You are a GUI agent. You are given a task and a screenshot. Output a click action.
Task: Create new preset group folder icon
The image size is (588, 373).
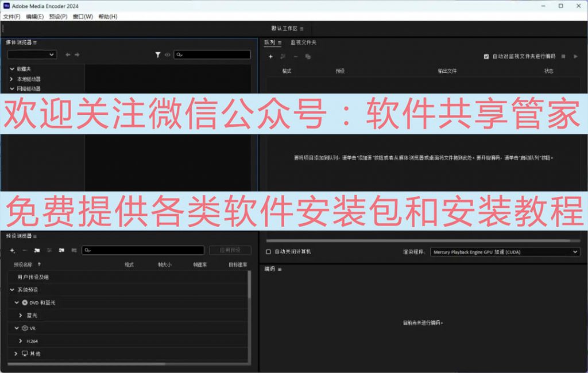coord(37,250)
